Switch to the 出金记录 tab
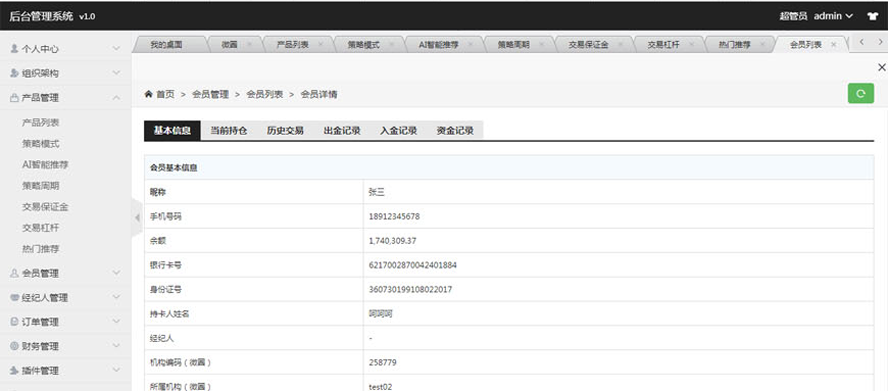 tap(342, 130)
